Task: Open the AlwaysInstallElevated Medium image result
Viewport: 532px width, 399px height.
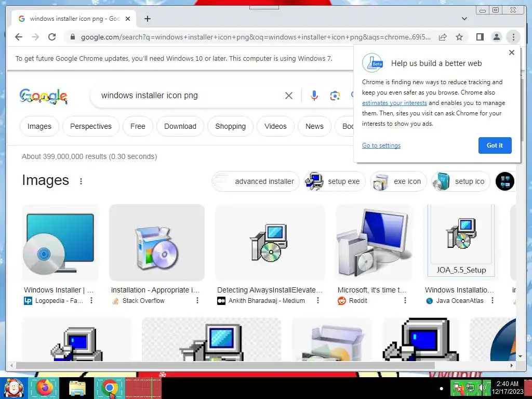Action: coord(270,242)
